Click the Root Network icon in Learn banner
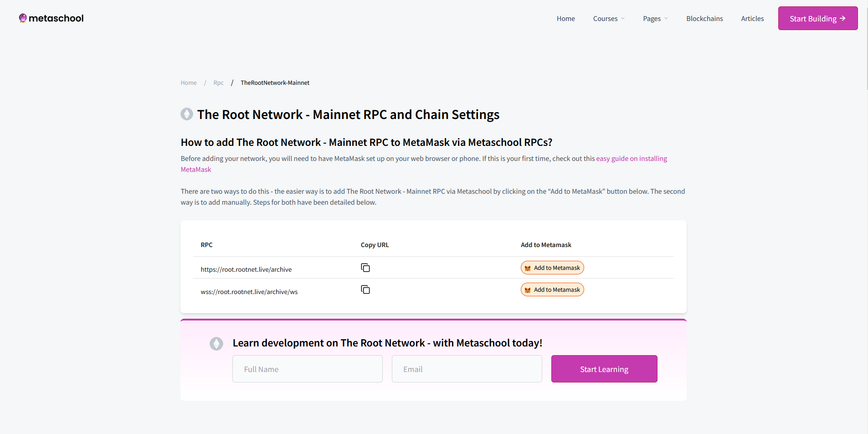The height and width of the screenshot is (434, 868). pos(216,343)
